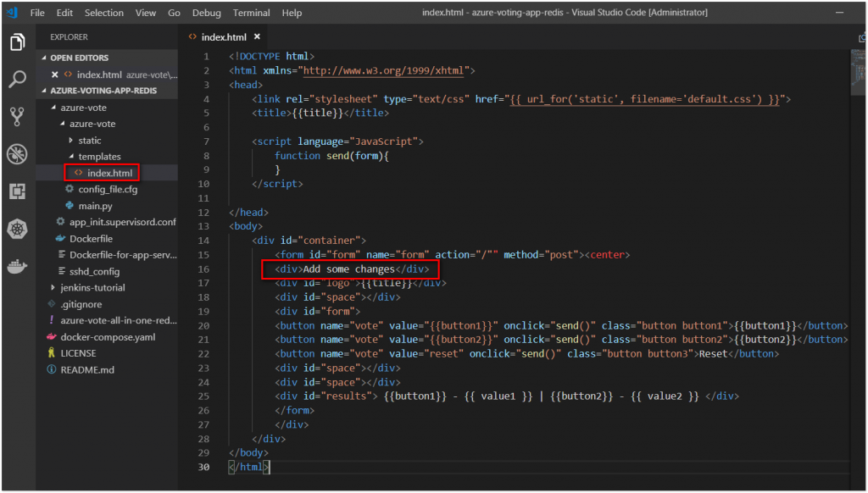Image resolution: width=868 pixels, height=493 pixels.
Task: Open the File menu
Action: coord(37,12)
